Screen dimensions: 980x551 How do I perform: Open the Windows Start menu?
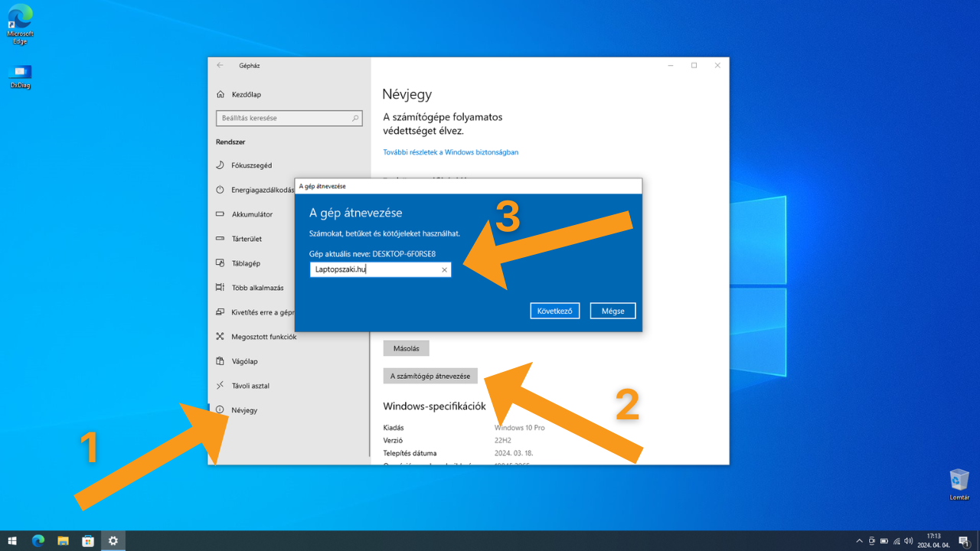point(12,540)
